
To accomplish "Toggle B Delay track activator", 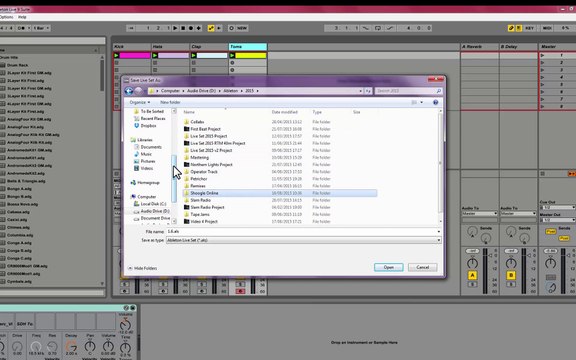I will point(511,275).
